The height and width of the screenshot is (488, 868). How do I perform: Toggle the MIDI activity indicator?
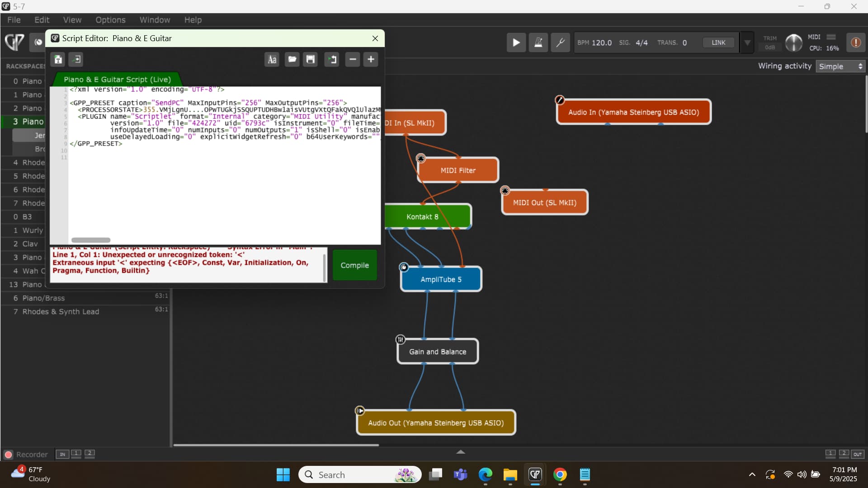point(831,37)
